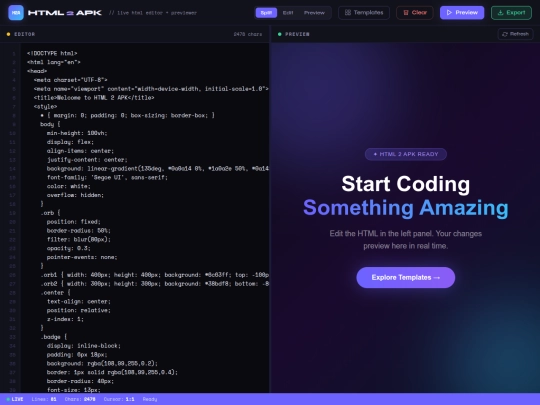Click the PREVIEW panel label
This screenshot has width=540, height=405.
point(297,34)
